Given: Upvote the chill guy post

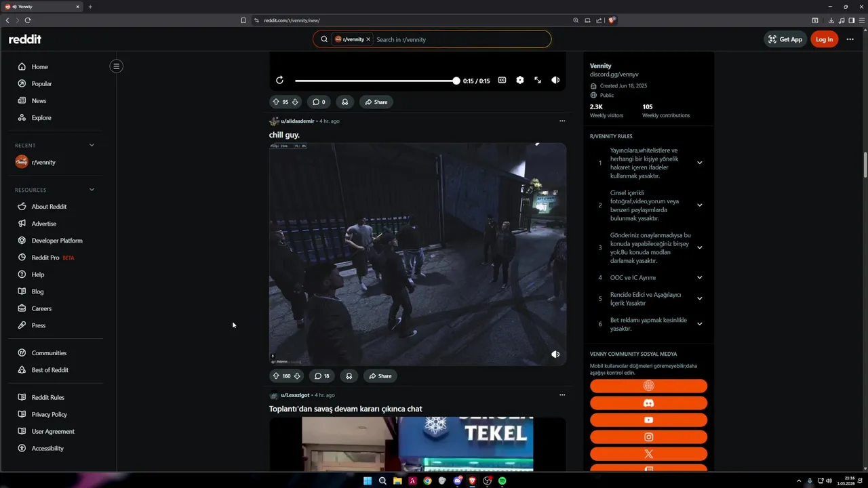Looking at the screenshot, I should [x=276, y=376].
